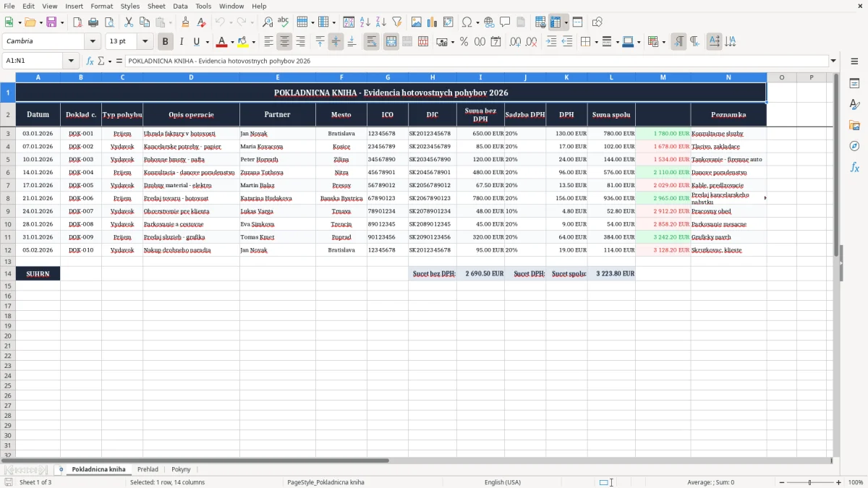Click the AutoFilter funnel icon
The width and height of the screenshot is (868, 488).
(x=396, y=22)
